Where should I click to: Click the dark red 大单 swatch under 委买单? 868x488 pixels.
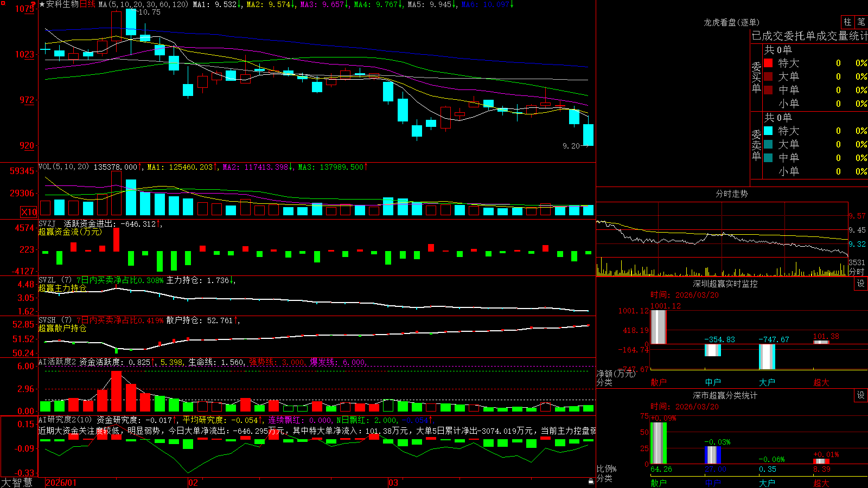[x=768, y=76]
